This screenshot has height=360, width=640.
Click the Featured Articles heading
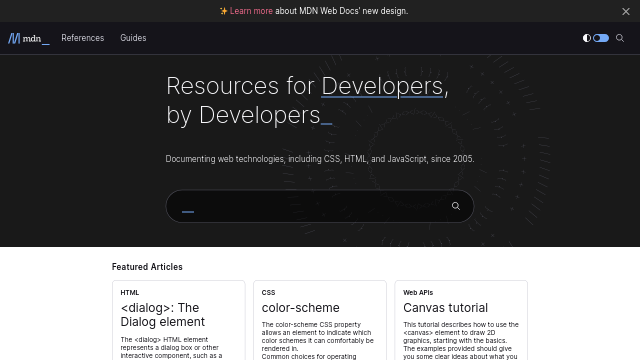147,267
